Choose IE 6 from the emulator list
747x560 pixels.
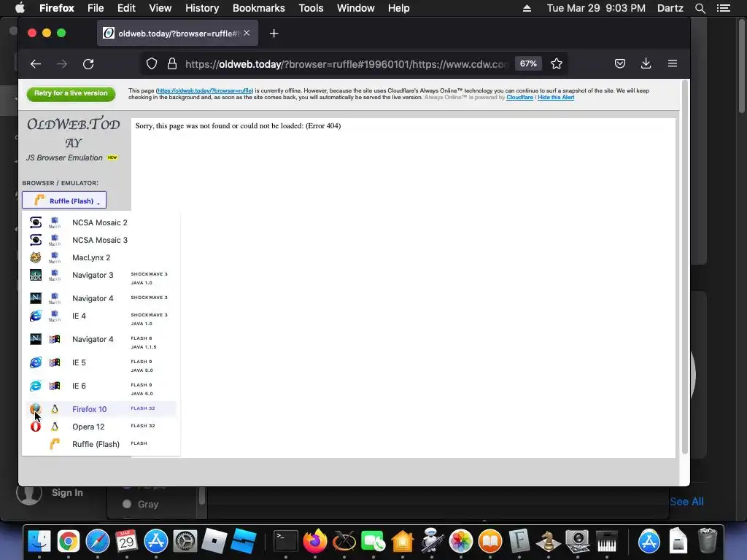101,389
